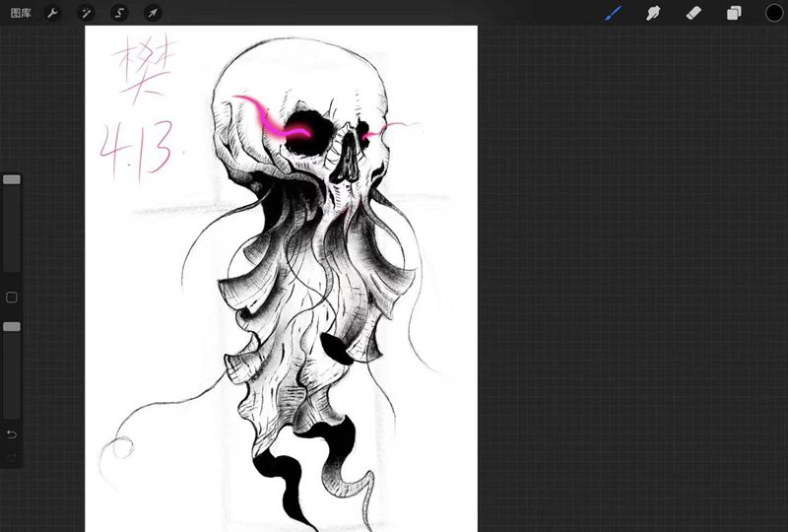Click the redo arrow below undo

12,458
